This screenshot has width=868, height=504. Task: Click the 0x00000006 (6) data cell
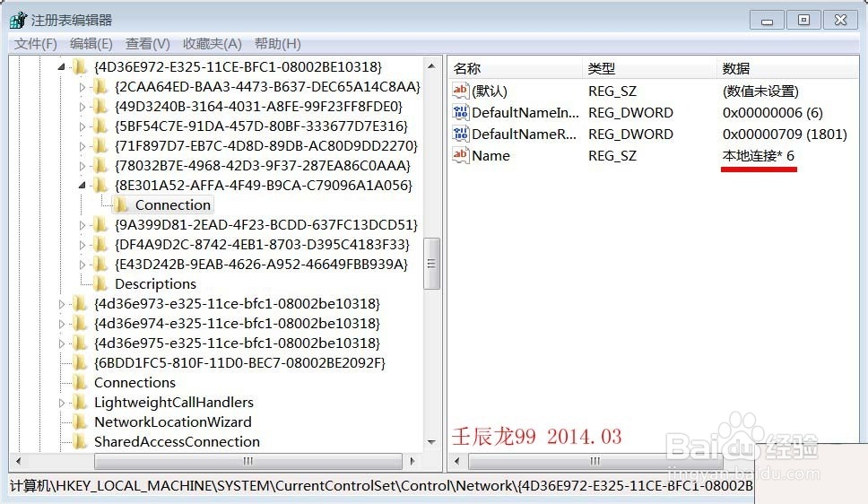[x=773, y=112]
